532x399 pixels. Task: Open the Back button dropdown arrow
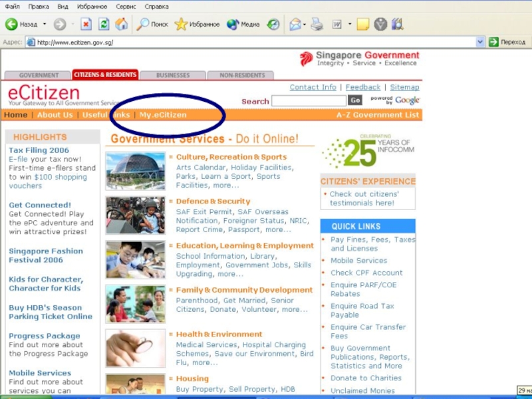[45, 25]
